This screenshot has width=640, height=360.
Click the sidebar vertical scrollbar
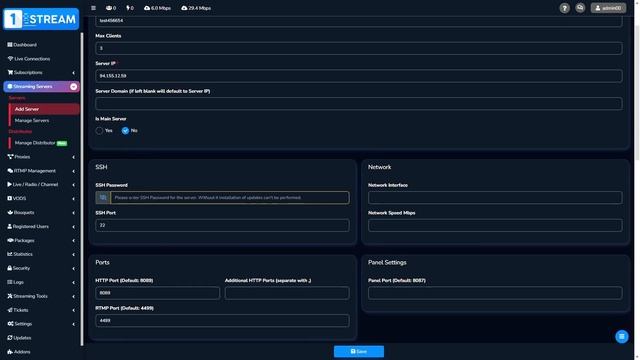click(82, 189)
